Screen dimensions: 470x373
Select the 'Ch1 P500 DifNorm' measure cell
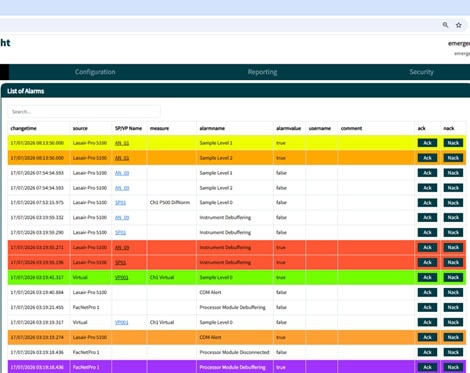coord(170,203)
